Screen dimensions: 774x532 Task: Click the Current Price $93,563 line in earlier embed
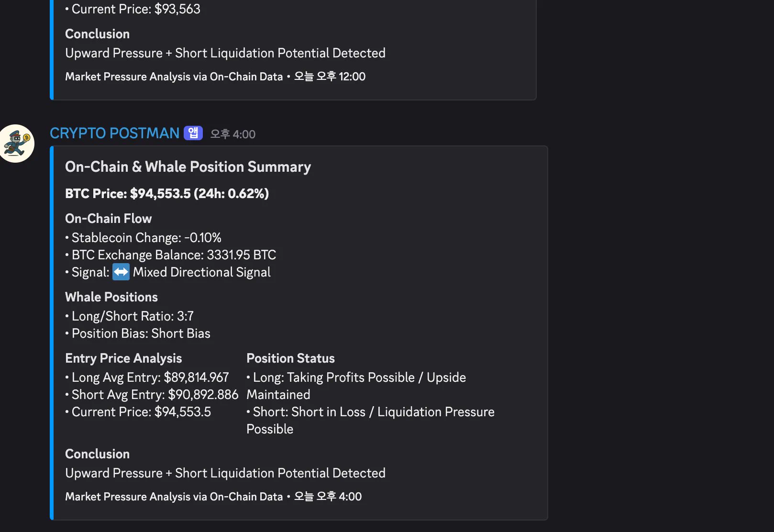click(x=136, y=9)
